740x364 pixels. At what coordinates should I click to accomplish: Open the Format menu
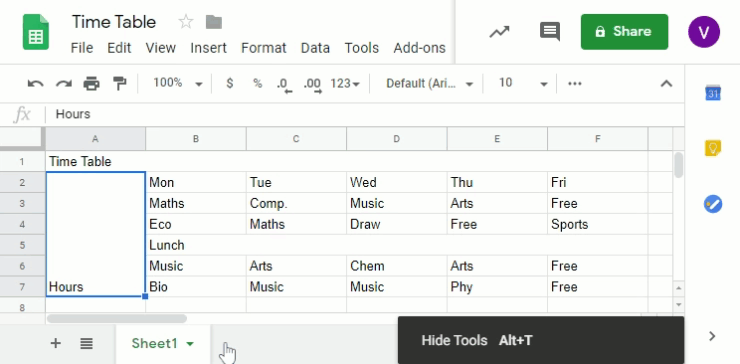pyautogui.click(x=263, y=48)
